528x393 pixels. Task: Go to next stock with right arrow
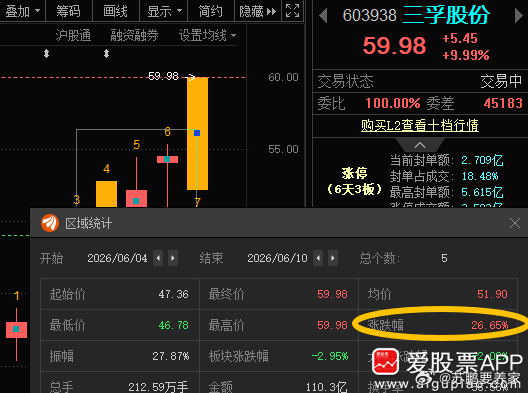(519, 15)
